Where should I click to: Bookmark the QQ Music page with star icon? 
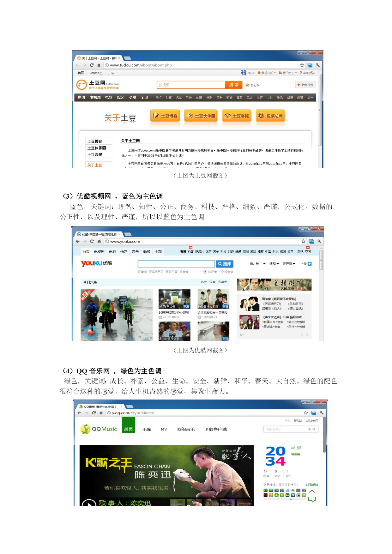tap(306, 413)
